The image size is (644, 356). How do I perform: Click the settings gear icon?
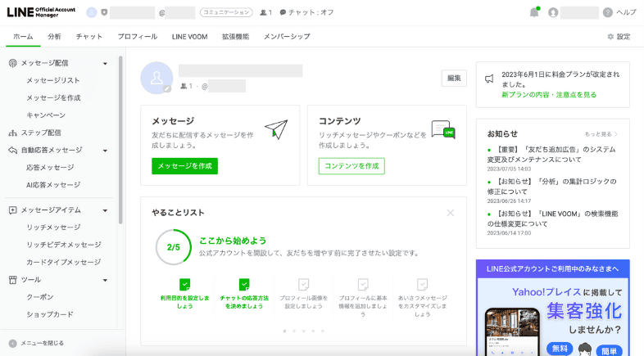pyautogui.click(x=610, y=37)
